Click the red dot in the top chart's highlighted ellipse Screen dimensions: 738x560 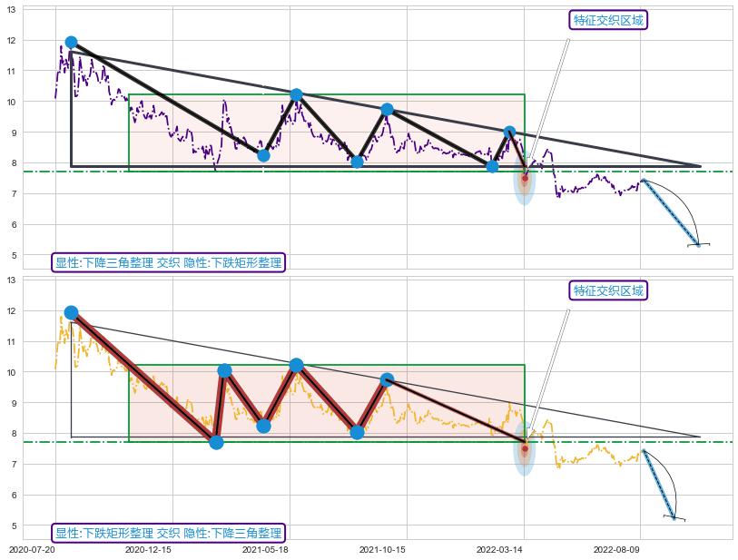tap(524, 178)
